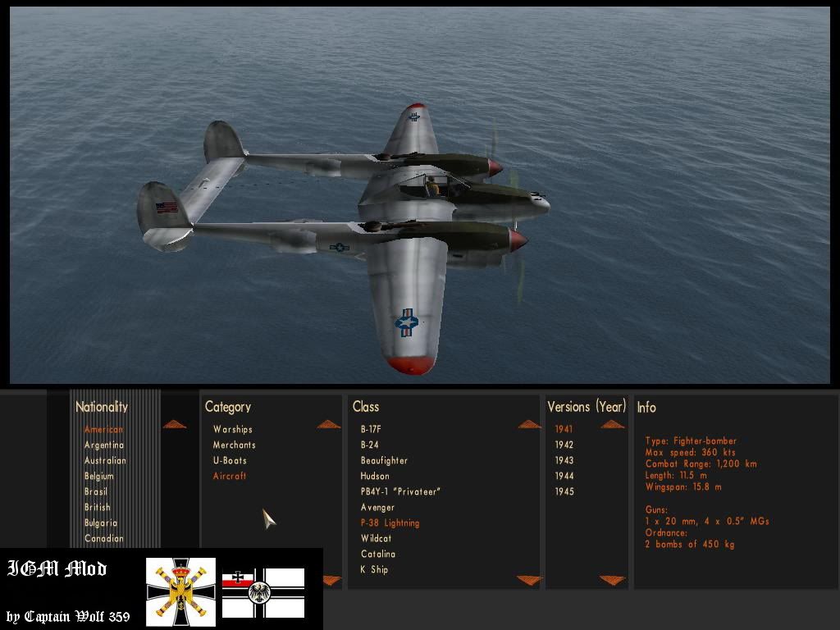Select version year 1941
Image resolution: width=840 pixels, height=630 pixels.
coord(564,429)
